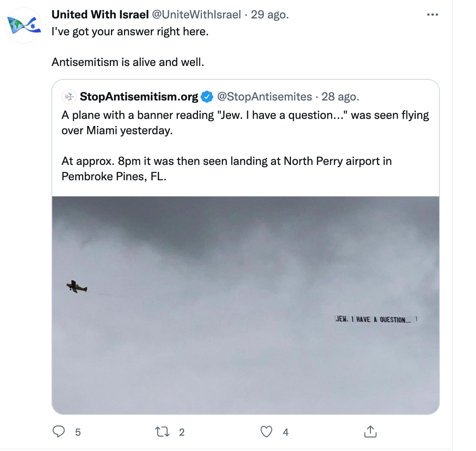Open the "28 ago." quoted tweet timestamp

(340, 97)
